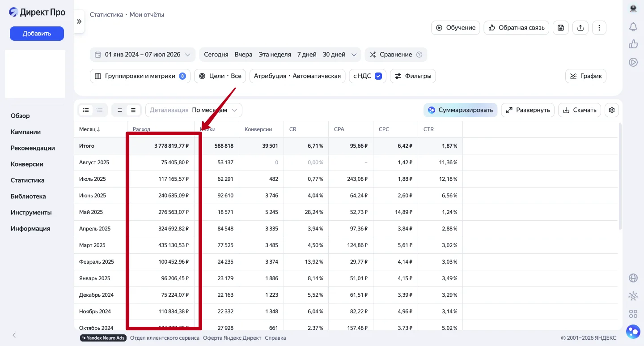Open the three-dot more options menu

coord(599,28)
